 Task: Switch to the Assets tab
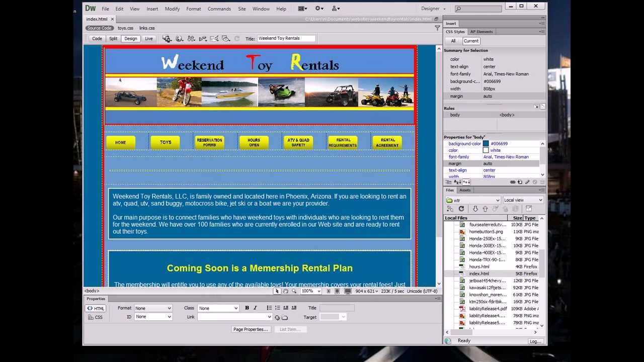(x=465, y=190)
